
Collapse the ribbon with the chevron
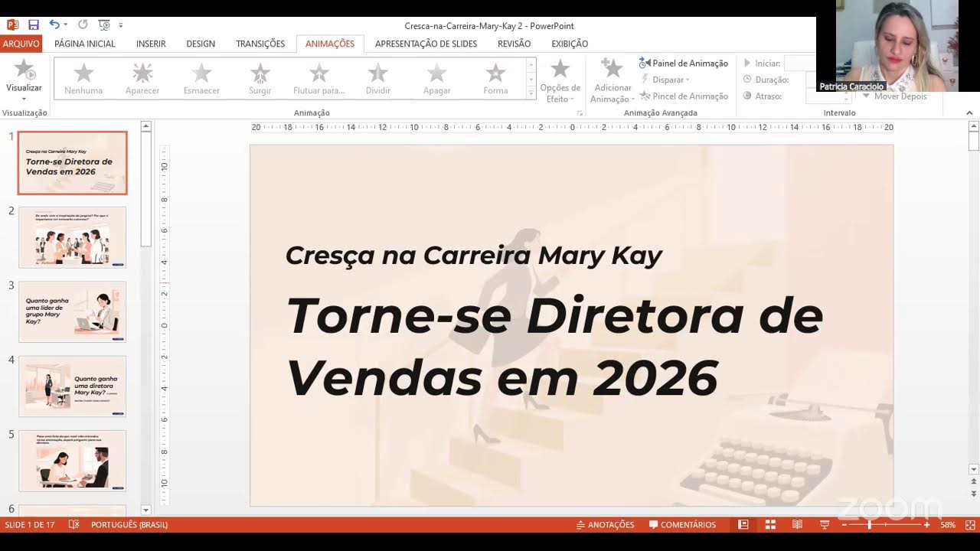coord(969,113)
